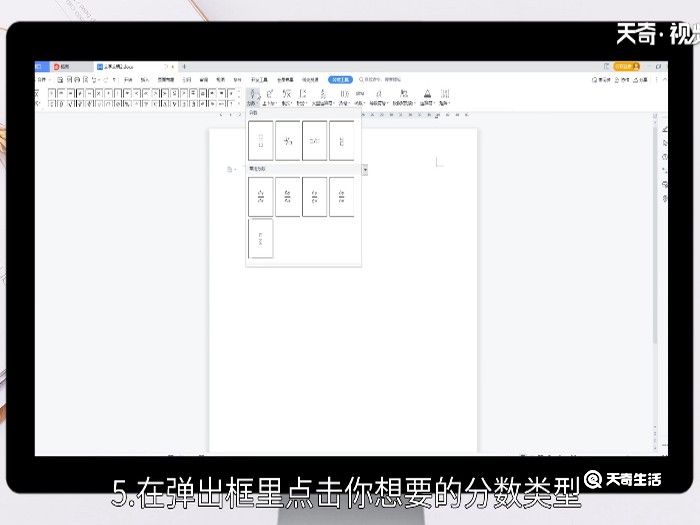
Task: Open the Bracket (括号) equation dropdown
Action: click(344, 97)
